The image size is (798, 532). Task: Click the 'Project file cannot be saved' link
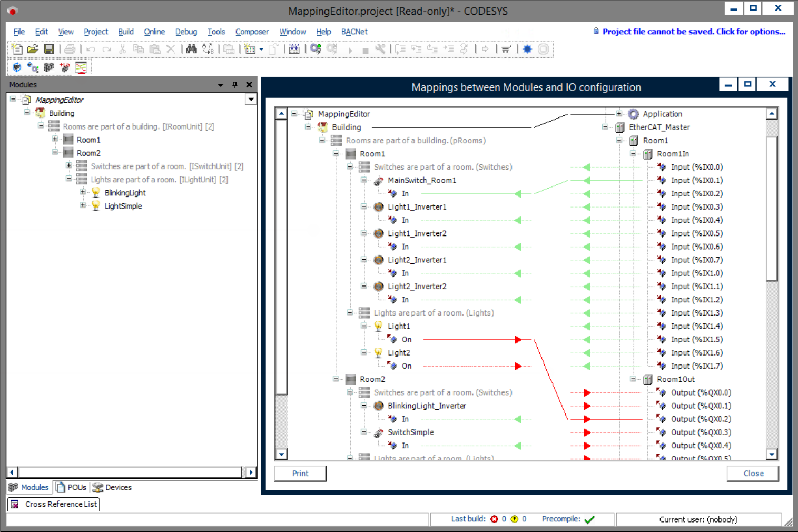693,32
